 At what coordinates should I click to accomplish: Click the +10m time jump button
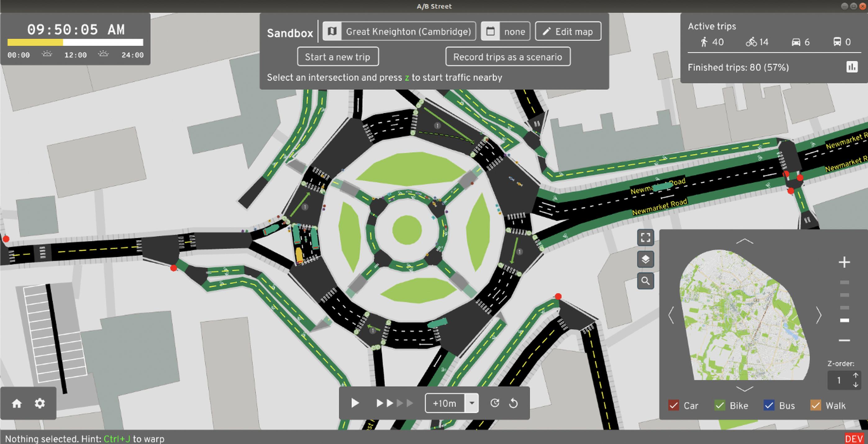[x=444, y=403]
